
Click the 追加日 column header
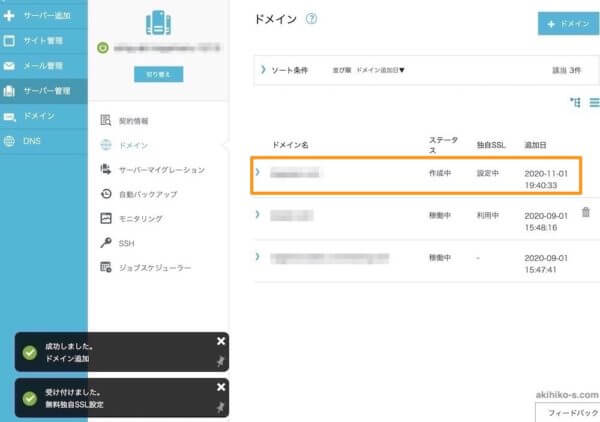[x=535, y=145]
